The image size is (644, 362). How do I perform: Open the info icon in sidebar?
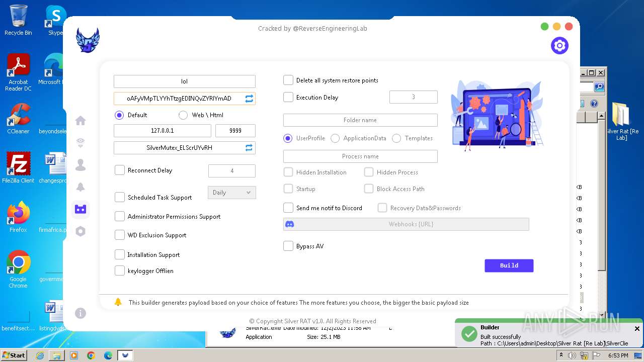tap(80, 313)
